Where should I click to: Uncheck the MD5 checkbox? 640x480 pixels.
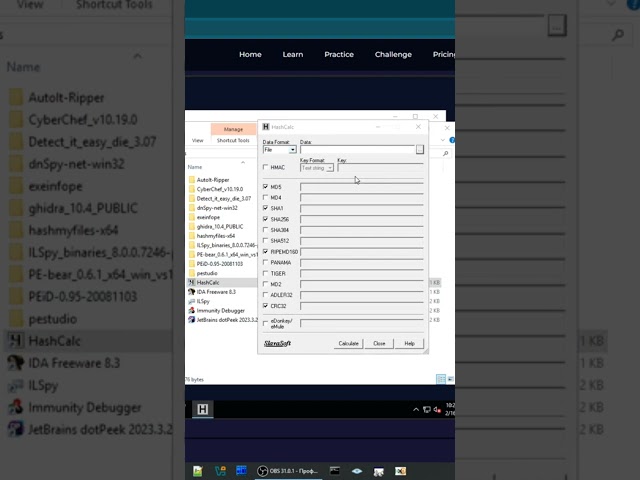[x=266, y=187]
